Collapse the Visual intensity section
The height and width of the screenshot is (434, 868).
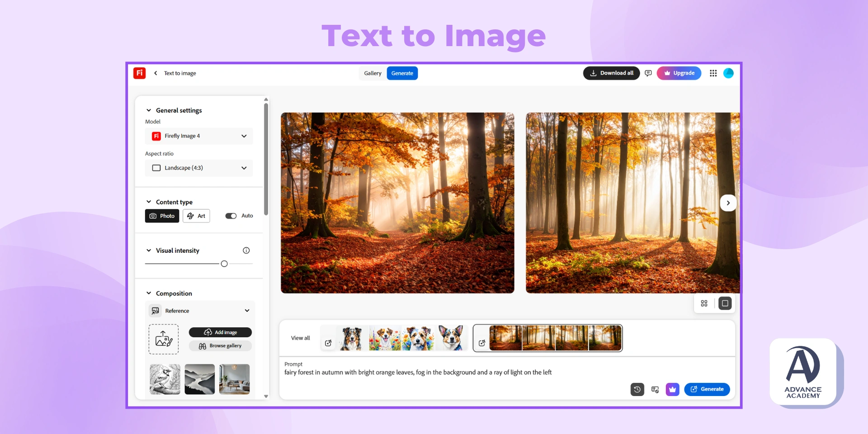tap(149, 250)
